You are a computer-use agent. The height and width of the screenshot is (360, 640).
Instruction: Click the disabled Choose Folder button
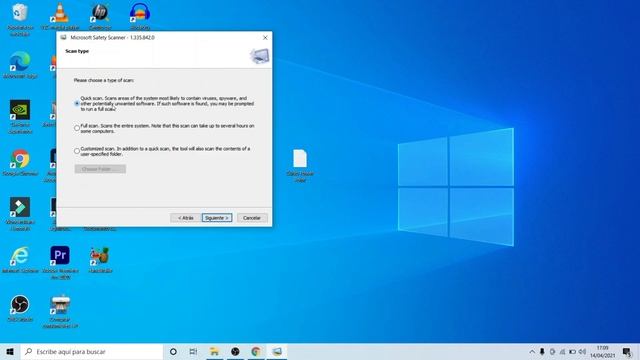click(100, 169)
